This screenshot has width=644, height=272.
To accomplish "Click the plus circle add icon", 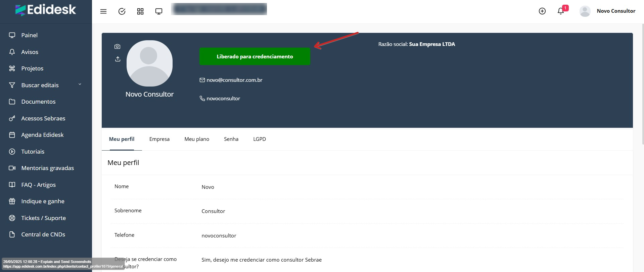I will click(x=542, y=11).
